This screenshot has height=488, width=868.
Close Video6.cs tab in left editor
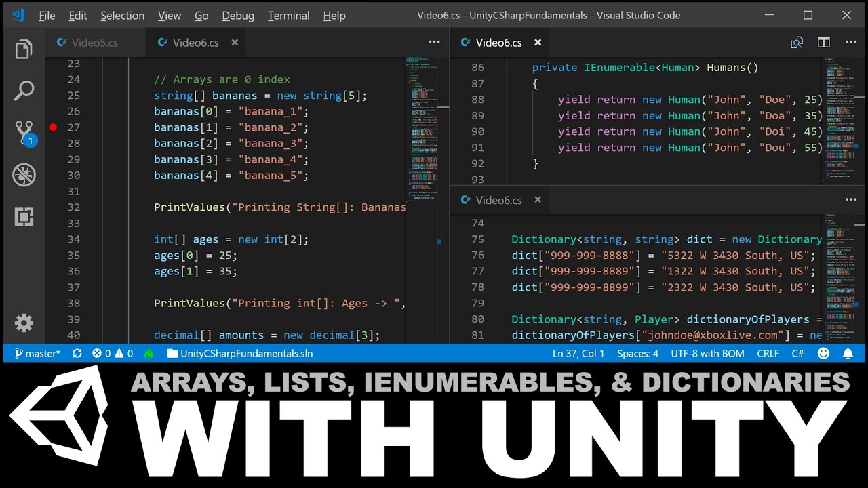coord(235,43)
